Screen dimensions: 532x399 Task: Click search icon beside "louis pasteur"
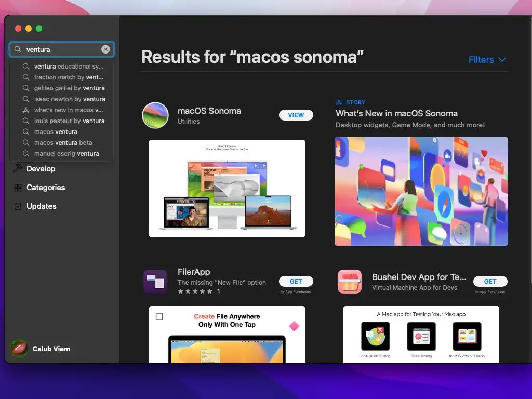pos(26,121)
